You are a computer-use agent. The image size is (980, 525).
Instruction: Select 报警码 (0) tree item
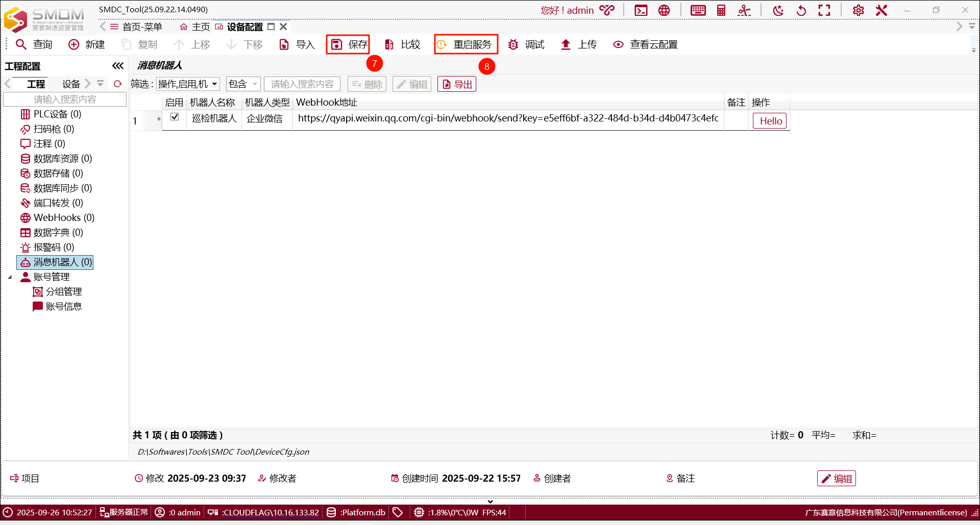coord(47,247)
